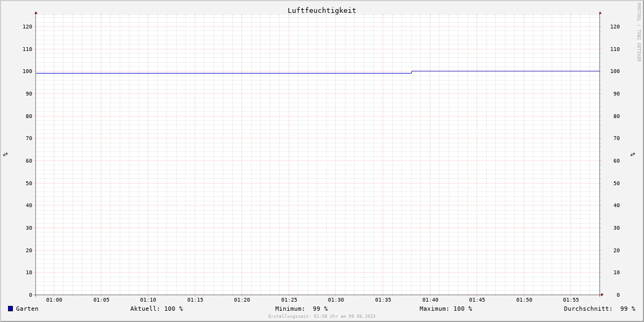This screenshot has height=322, width=644.
Task: Click the 120 label on the left y-axis
Action: click(27, 26)
